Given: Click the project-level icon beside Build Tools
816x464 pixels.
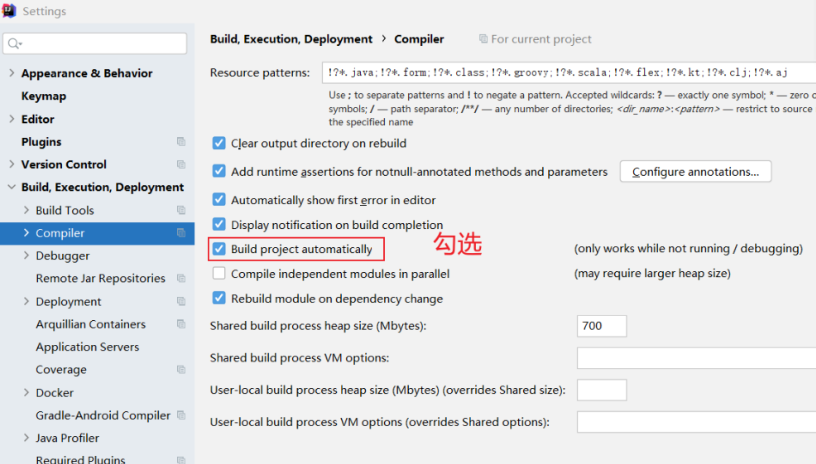Looking at the screenshot, I should (x=181, y=211).
